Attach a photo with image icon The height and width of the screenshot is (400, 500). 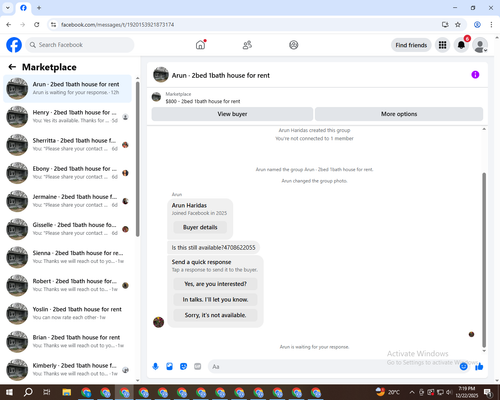point(169,367)
